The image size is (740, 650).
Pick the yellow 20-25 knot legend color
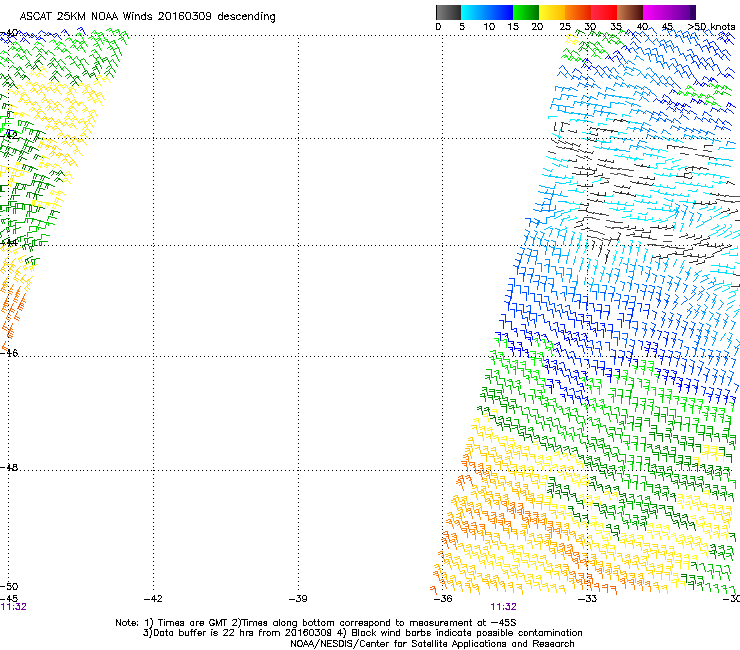click(x=552, y=12)
